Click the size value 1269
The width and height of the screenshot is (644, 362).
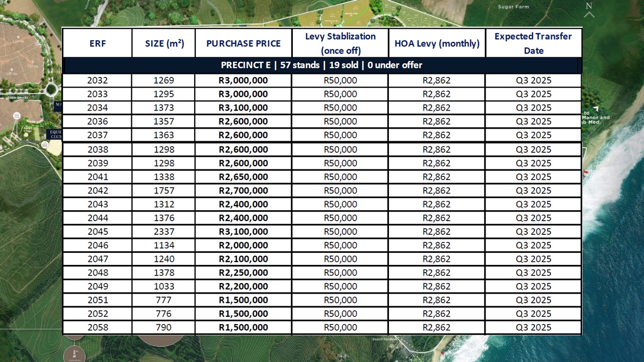164,80
